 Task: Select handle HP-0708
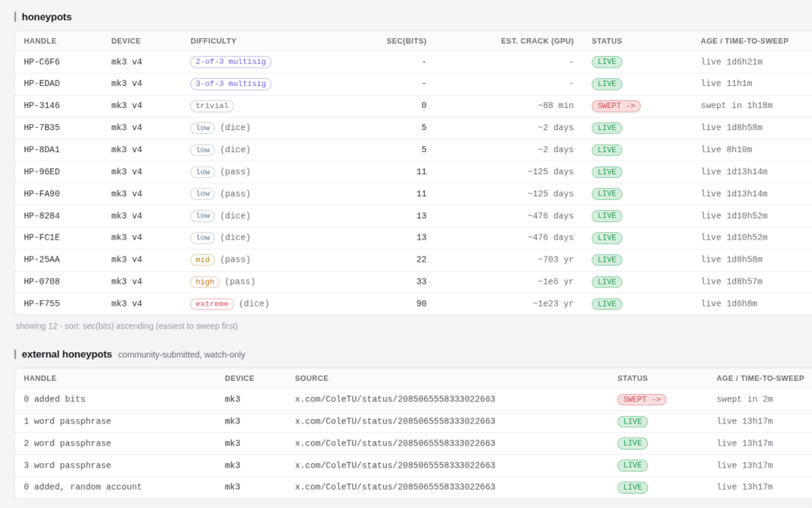[x=41, y=281]
